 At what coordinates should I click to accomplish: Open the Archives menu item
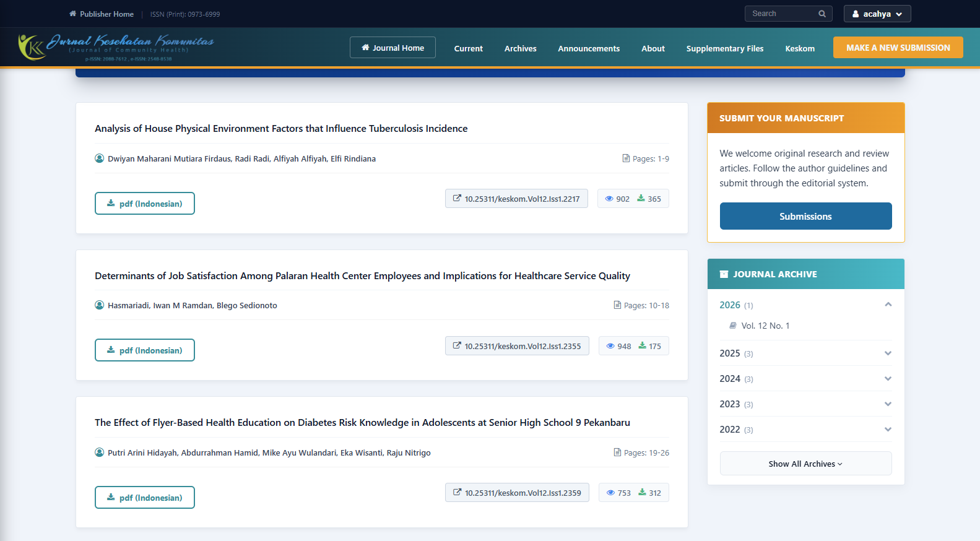(x=520, y=48)
